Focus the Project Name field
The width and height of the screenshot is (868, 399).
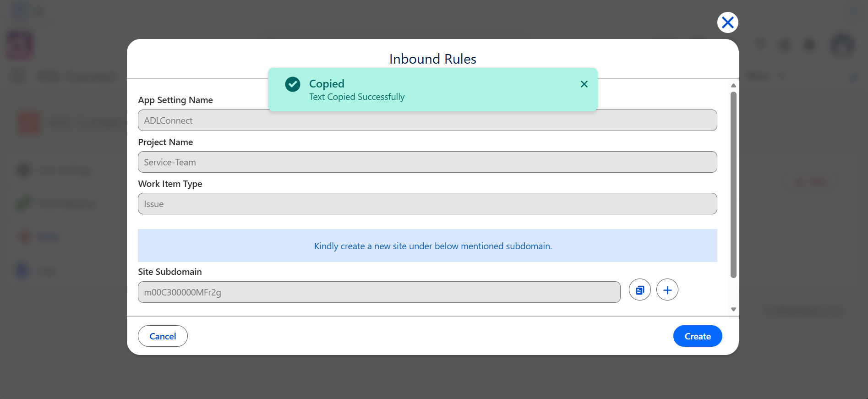427,162
